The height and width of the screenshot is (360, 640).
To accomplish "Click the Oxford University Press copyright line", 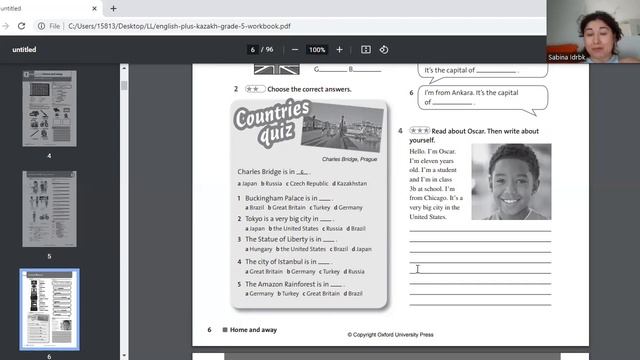I will (390, 335).
